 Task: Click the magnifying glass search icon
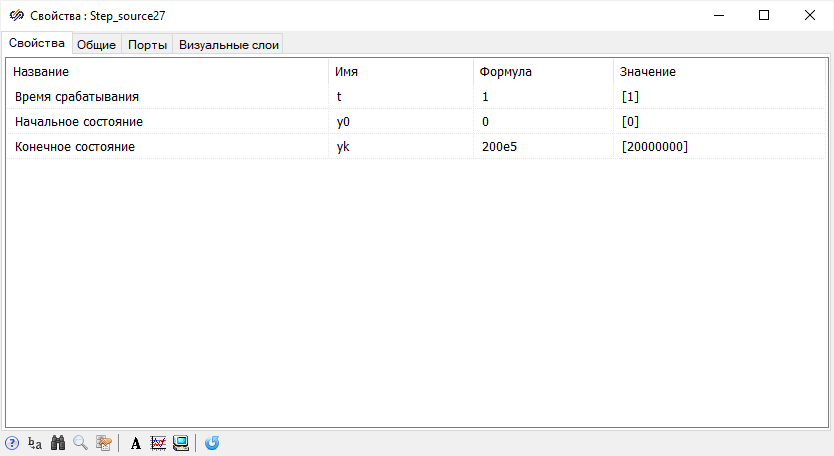point(80,443)
